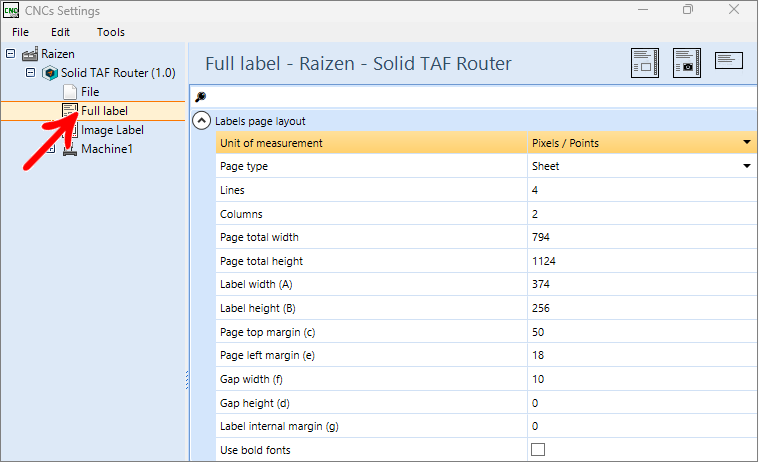Viewport: 759px width, 462px height.
Task: Click Label height (B) value 256
Action: pyautogui.click(x=642, y=308)
